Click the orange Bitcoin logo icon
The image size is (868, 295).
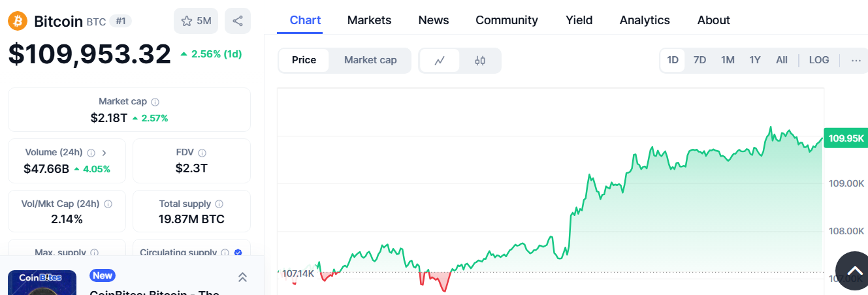tap(18, 21)
